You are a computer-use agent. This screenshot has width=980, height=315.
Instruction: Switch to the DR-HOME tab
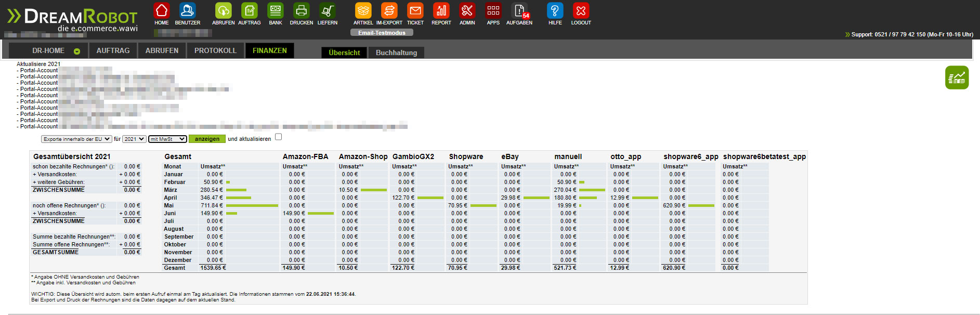[48, 50]
